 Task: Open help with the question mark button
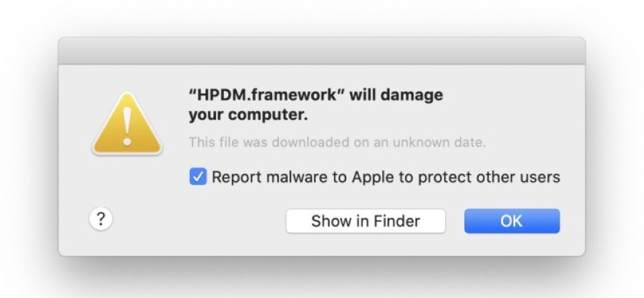pos(100,219)
